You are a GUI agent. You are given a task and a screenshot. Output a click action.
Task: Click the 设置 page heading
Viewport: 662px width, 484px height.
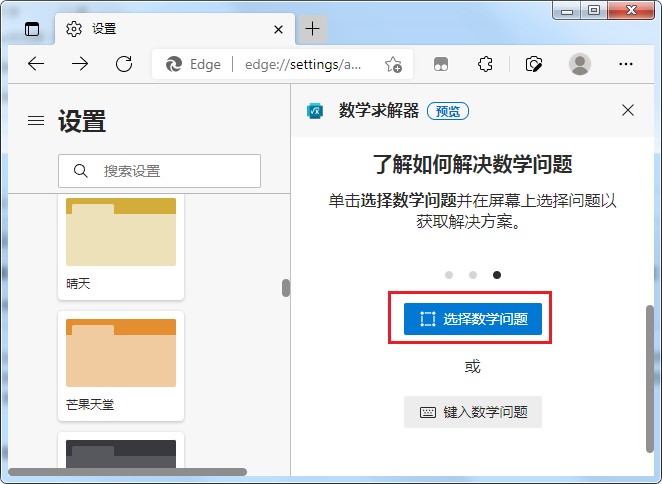(x=82, y=121)
